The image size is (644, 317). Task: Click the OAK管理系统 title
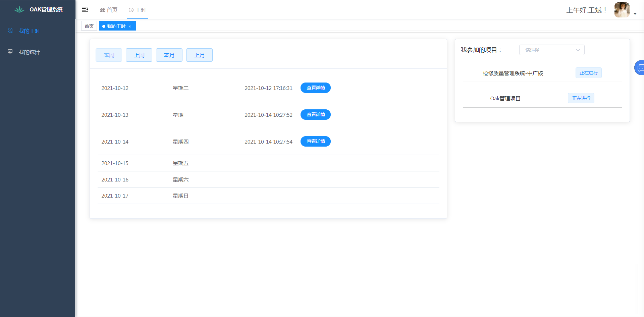(46, 9)
